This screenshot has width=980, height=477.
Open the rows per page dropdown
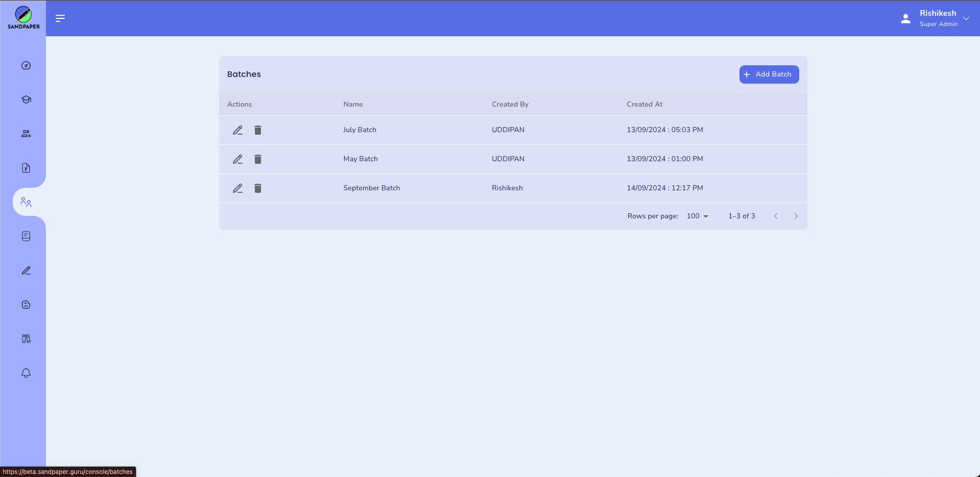pyautogui.click(x=697, y=216)
